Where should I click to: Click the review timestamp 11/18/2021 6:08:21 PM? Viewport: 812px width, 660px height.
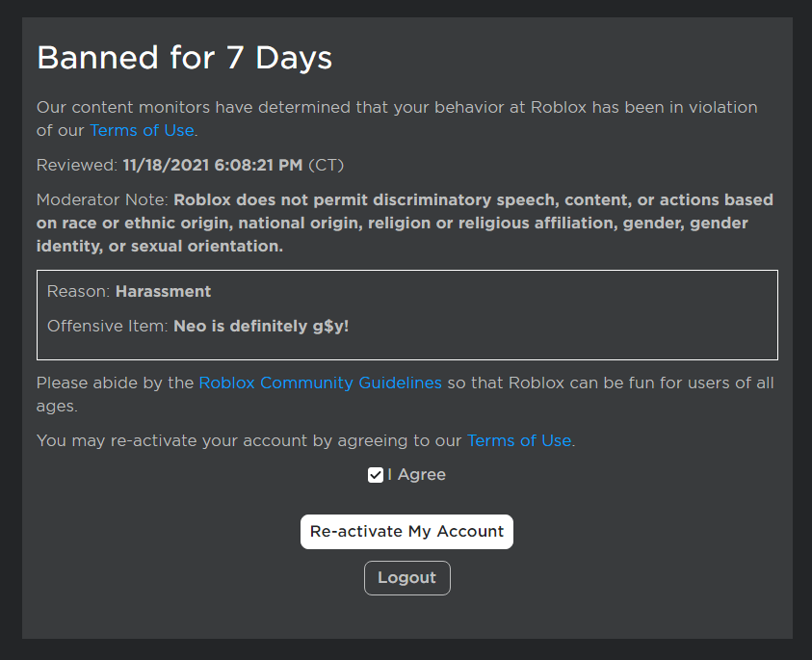[212, 166]
